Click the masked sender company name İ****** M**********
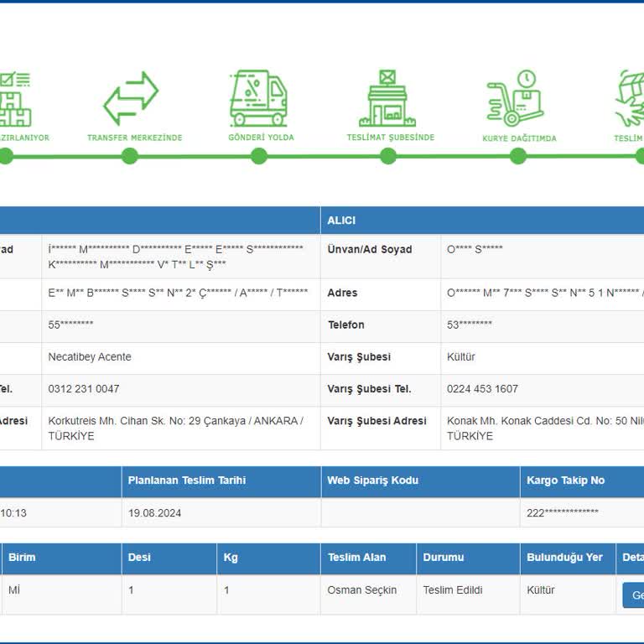 point(176,257)
